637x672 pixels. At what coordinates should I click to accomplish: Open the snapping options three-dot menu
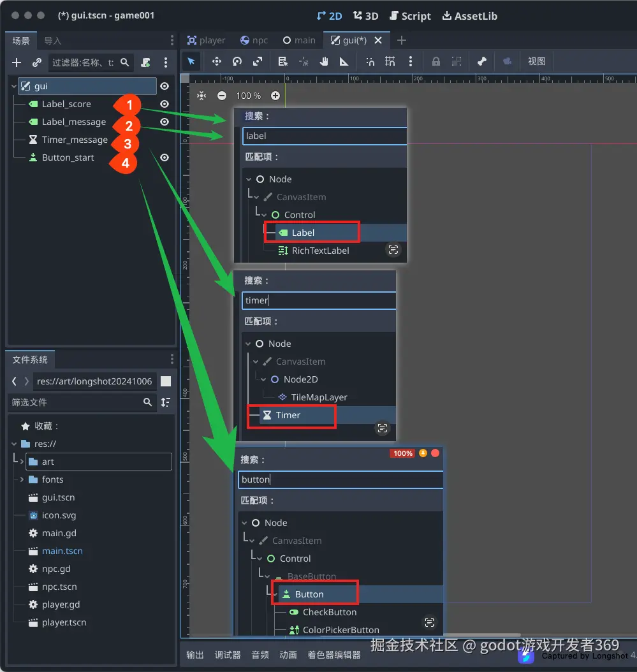pyautogui.click(x=410, y=61)
